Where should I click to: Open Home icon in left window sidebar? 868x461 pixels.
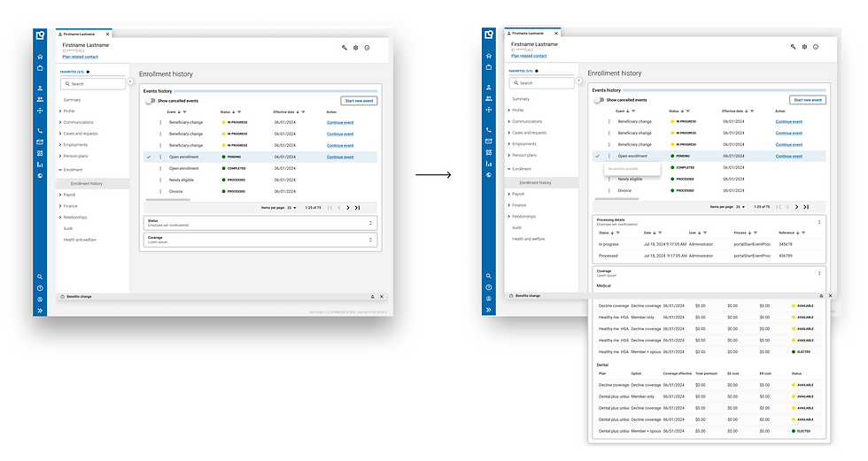coord(40,57)
